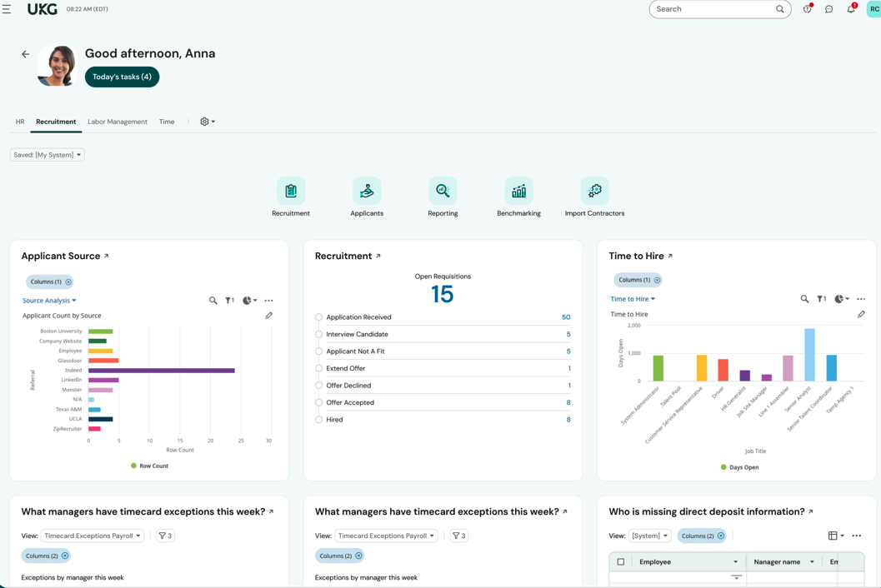Switch to the HR tab
881x588 pixels.
click(20, 122)
